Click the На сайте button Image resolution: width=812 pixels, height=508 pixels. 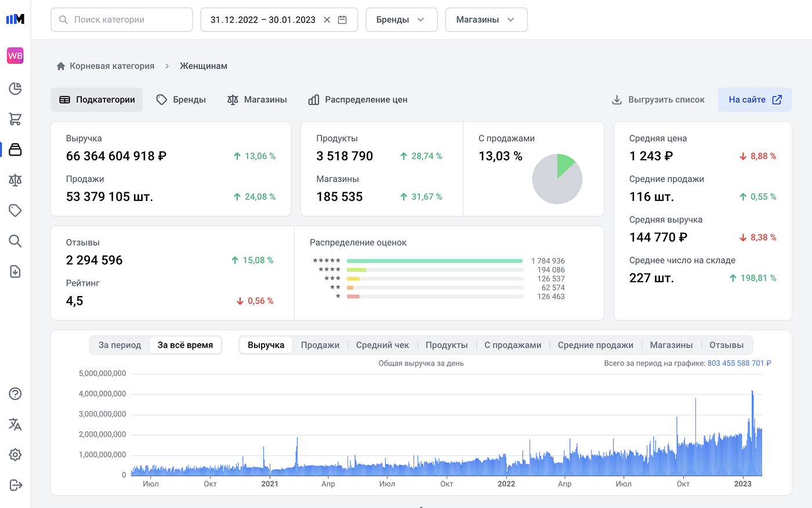coord(755,100)
